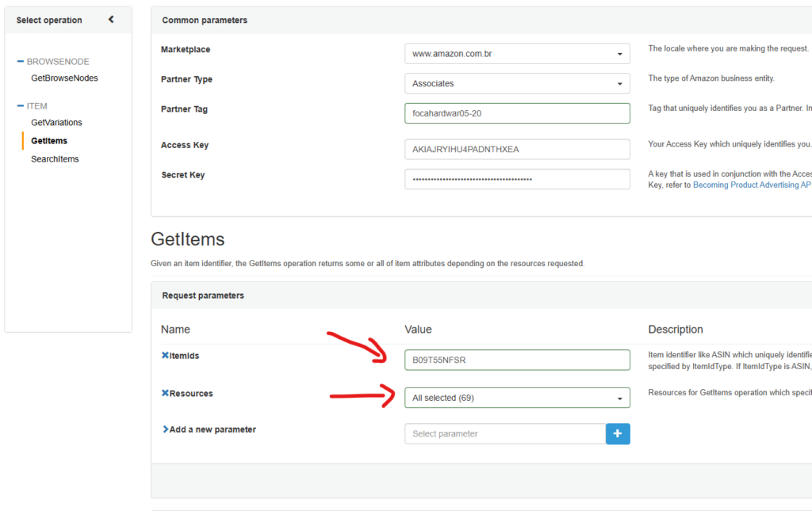Open the Select parameter box

pyautogui.click(x=505, y=434)
